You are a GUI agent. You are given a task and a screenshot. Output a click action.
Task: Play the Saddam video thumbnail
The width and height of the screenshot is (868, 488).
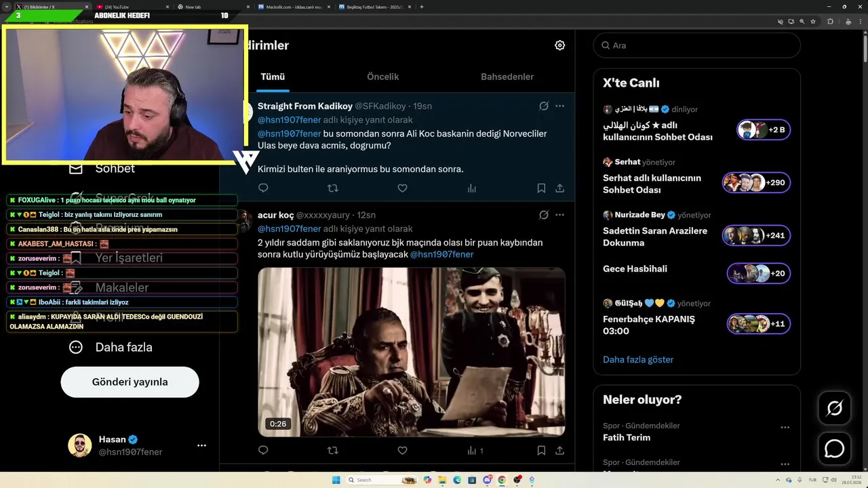point(411,352)
